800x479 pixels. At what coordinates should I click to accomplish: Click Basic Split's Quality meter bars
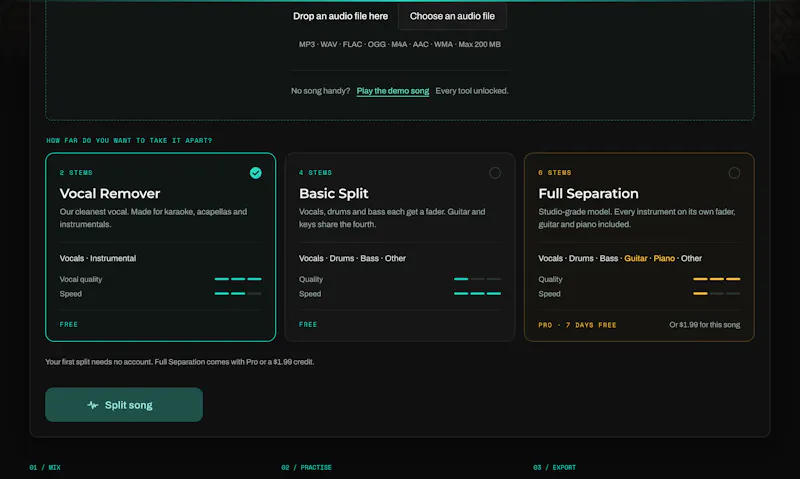coord(477,279)
